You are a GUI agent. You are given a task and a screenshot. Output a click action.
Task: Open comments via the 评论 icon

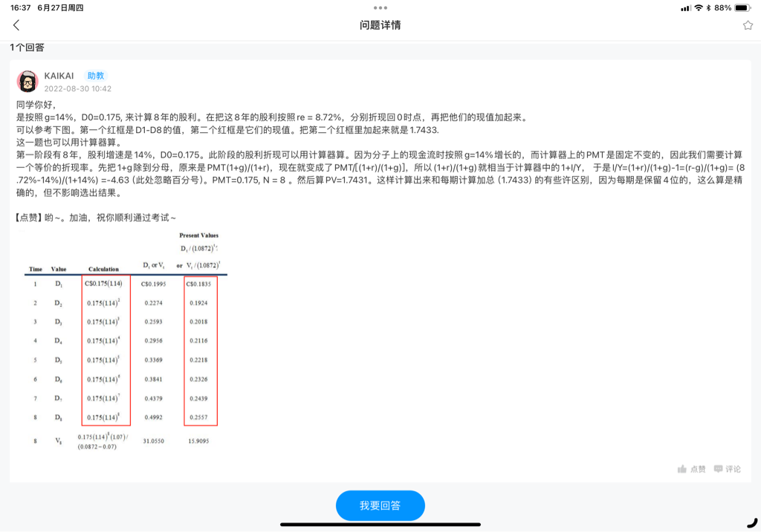[x=727, y=469]
